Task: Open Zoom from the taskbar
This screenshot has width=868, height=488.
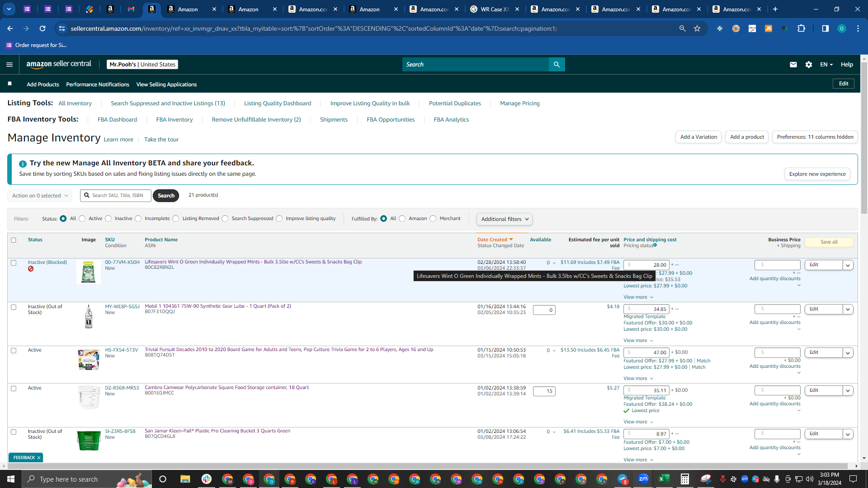Action: tap(643, 479)
